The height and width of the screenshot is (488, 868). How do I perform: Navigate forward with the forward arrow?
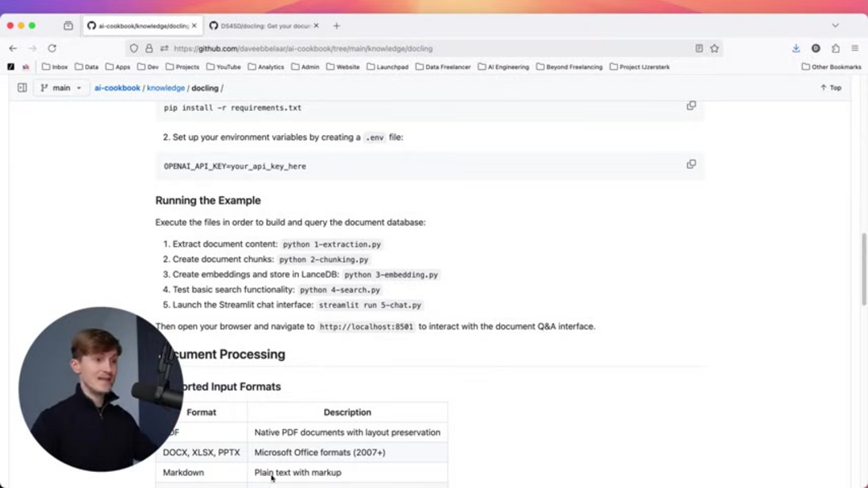pos(31,48)
